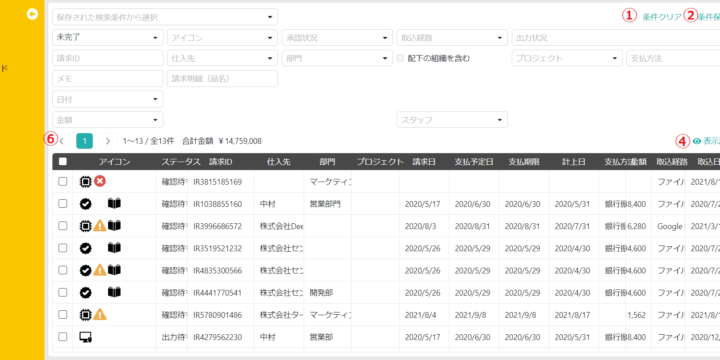Viewport: 720px width, 360px height.
Task: Check the box for row IR4441770541
Action: pyautogui.click(x=62, y=292)
